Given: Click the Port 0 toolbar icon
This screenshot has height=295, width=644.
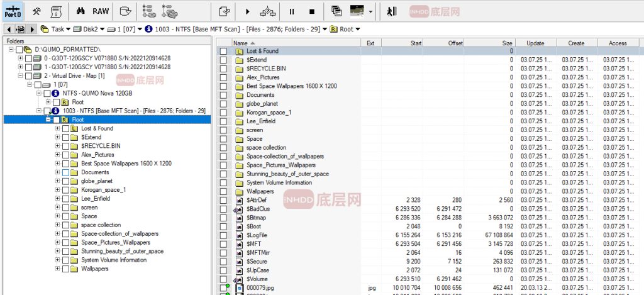Looking at the screenshot, I should point(11,11).
